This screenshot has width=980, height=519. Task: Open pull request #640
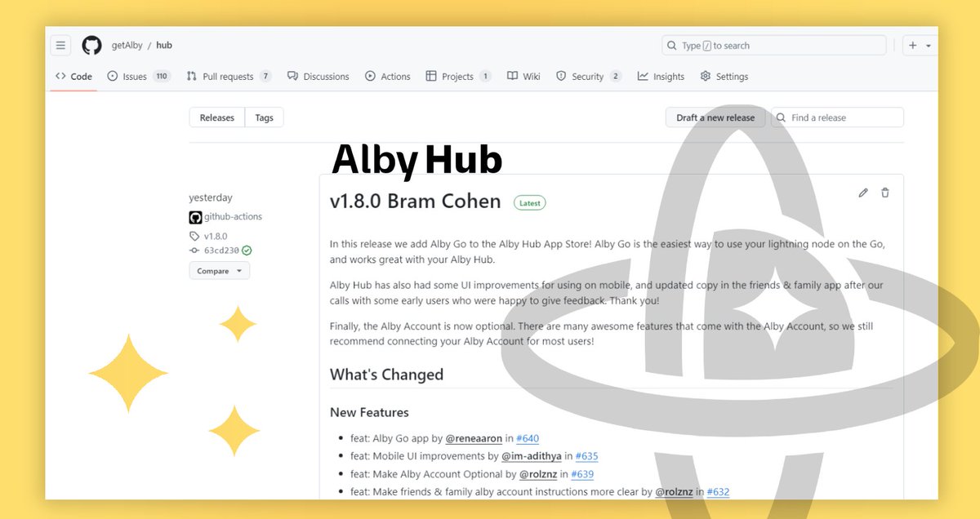[528, 438]
